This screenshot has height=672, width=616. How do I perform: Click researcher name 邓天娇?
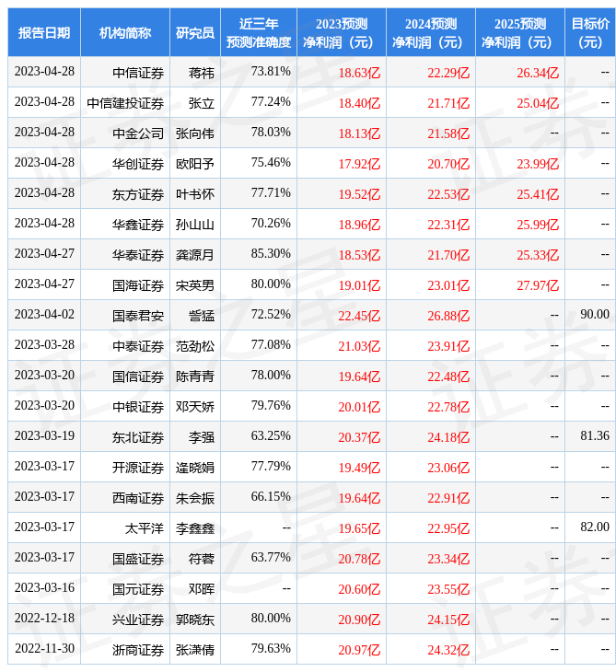[195, 407]
